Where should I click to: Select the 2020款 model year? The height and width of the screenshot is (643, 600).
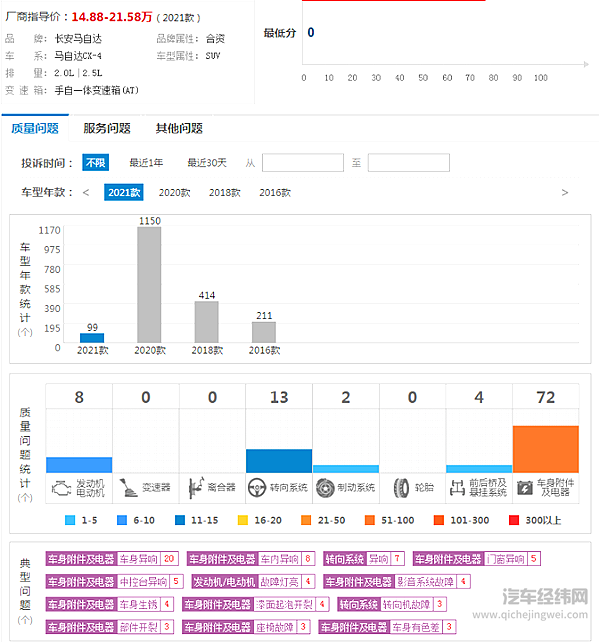[x=175, y=192]
